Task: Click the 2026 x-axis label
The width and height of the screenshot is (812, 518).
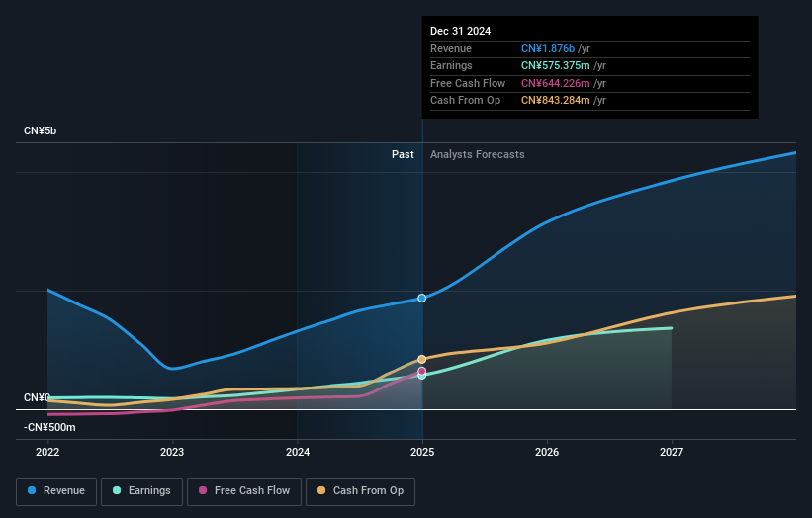Action: tap(547, 452)
